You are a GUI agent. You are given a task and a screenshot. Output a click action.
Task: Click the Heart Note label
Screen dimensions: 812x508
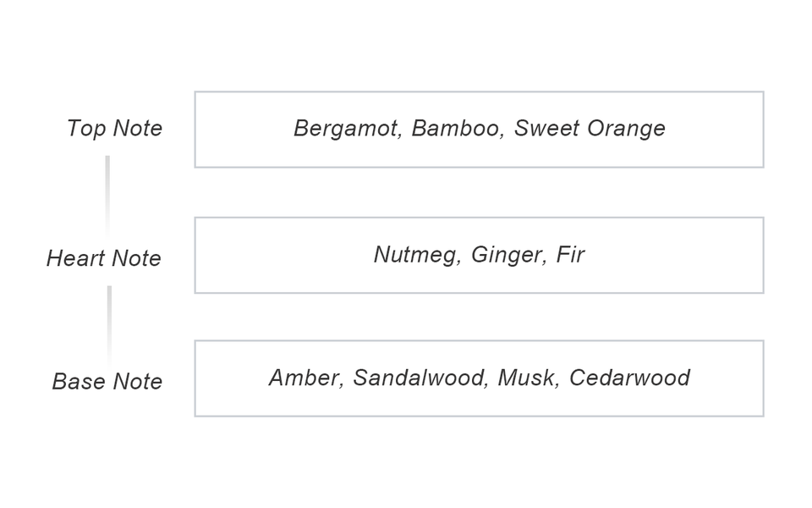[104, 258]
